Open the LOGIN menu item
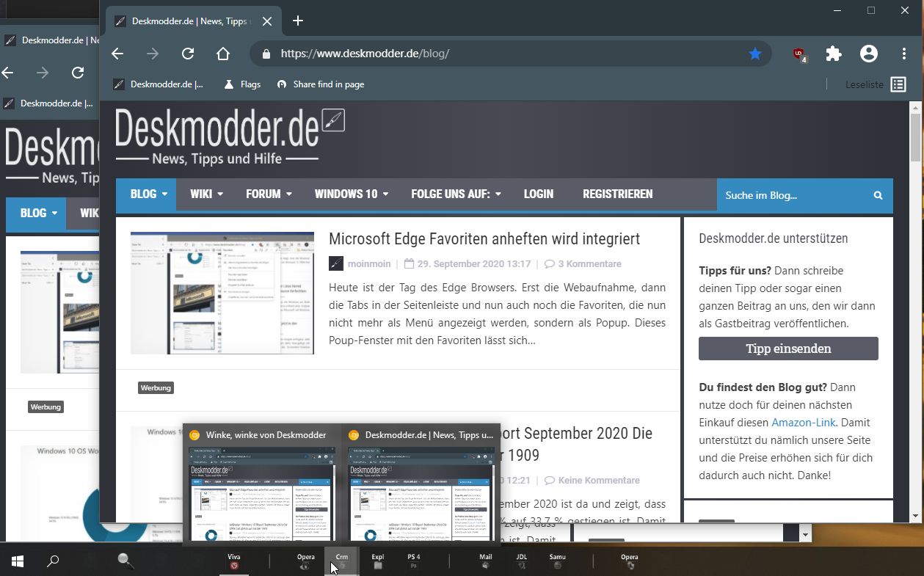 click(x=538, y=194)
